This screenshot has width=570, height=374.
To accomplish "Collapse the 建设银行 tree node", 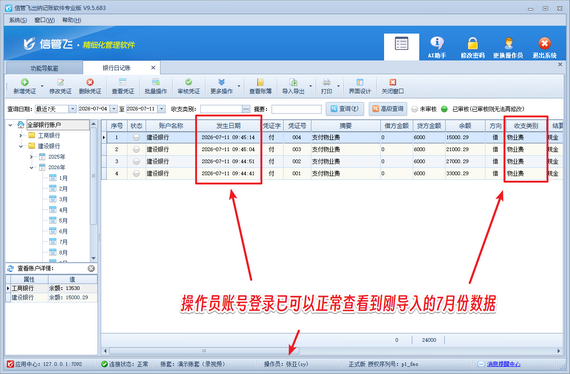I will [x=21, y=146].
